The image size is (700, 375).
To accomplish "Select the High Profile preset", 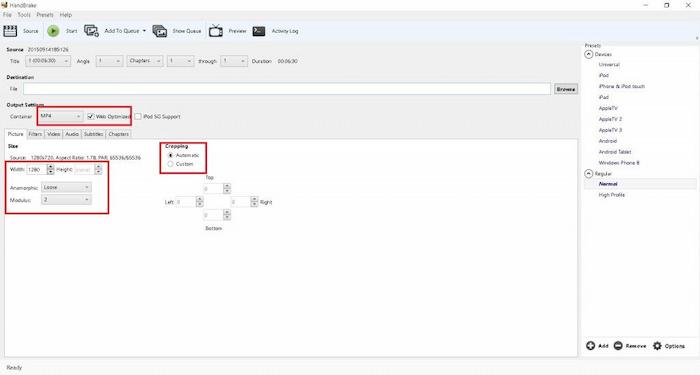I will pos(612,195).
